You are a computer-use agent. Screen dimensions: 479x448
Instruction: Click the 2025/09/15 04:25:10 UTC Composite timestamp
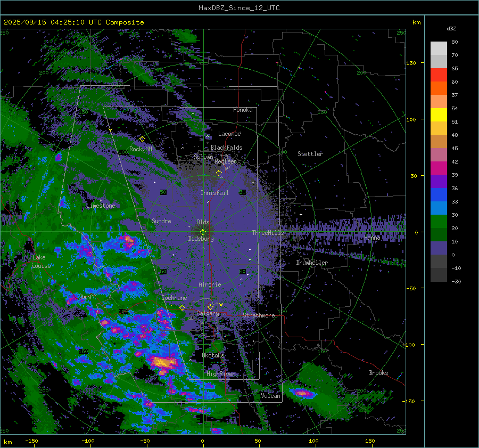(x=74, y=22)
